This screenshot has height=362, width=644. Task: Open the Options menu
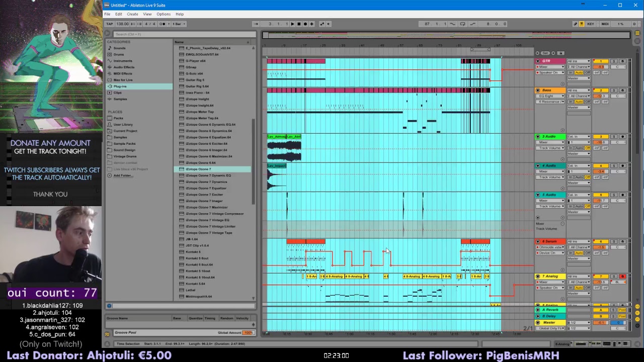pos(163,14)
